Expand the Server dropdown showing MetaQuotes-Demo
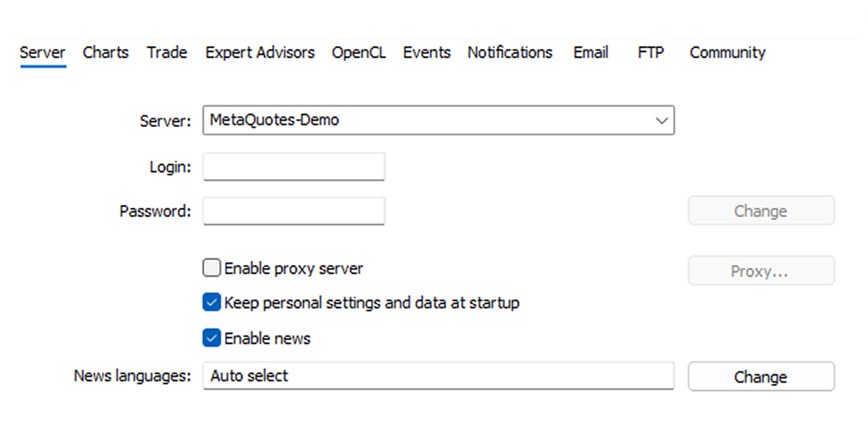 (x=438, y=120)
